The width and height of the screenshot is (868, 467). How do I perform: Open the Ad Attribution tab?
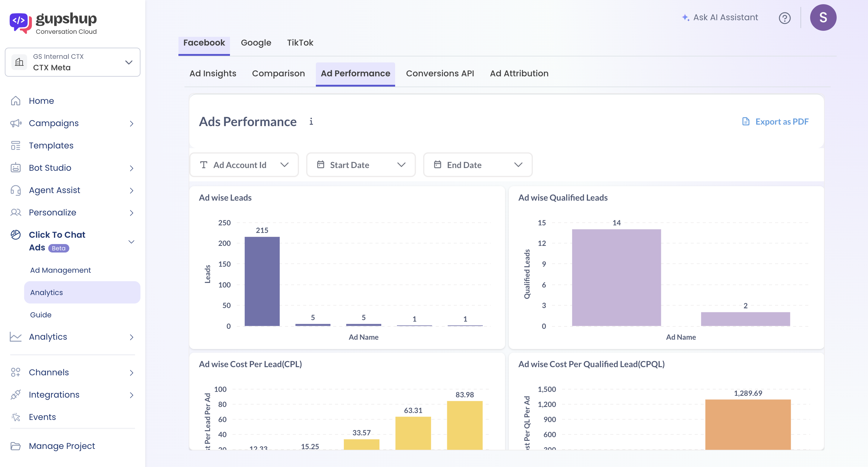519,74
